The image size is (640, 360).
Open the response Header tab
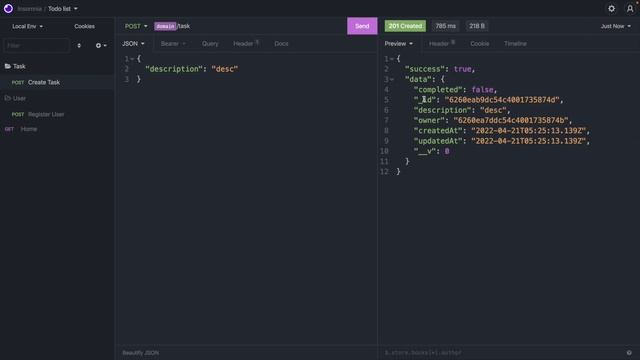(442, 44)
